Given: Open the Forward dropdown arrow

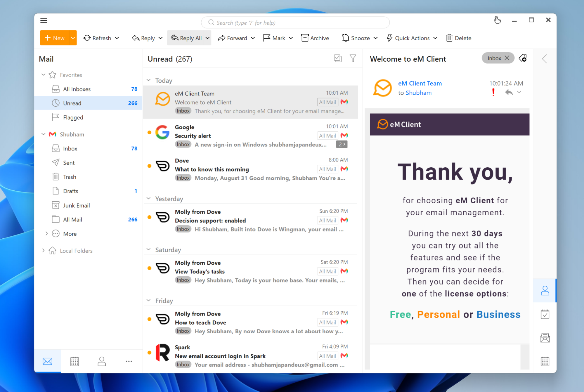Looking at the screenshot, I should pos(253,38).
